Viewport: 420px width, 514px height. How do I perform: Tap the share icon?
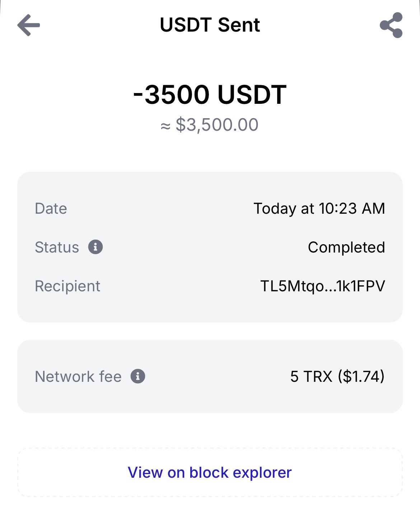[x=391, y=25]
